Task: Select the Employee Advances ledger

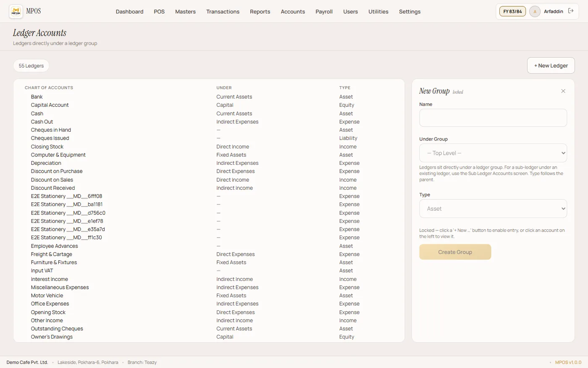Action: 209,246
